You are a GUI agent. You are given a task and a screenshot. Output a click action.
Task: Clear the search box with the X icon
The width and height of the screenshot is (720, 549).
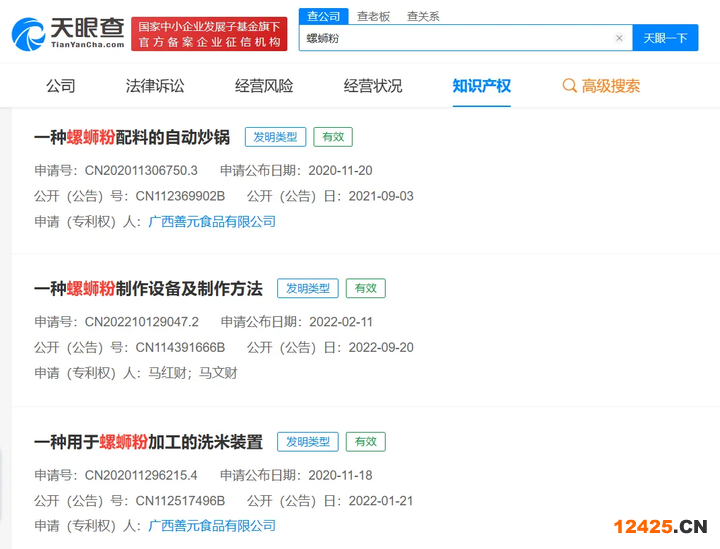click(619, 38)
